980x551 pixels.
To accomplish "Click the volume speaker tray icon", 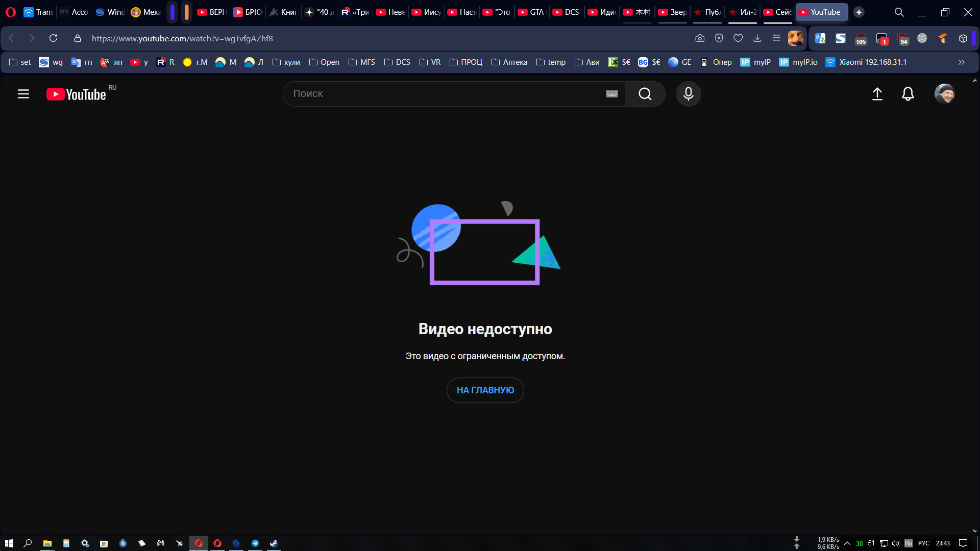I will (895, 543).
